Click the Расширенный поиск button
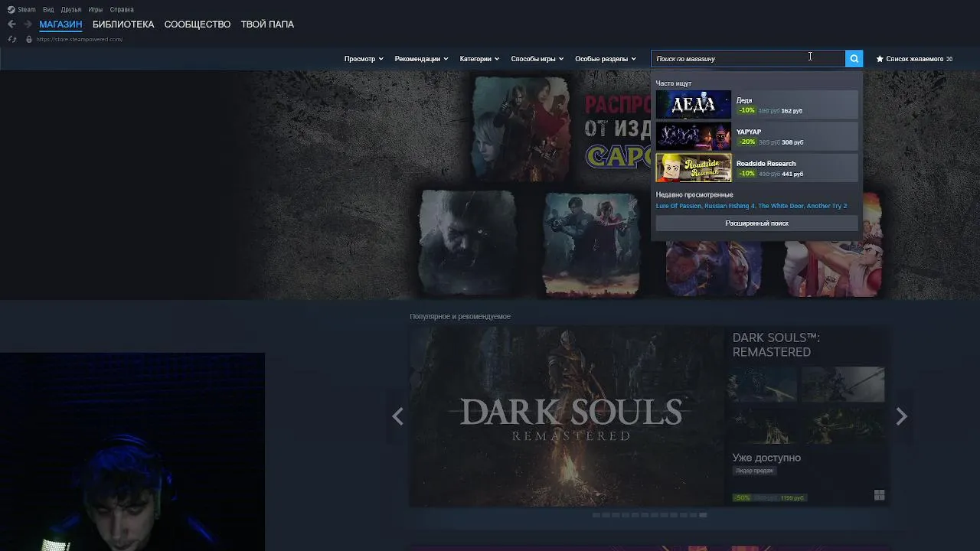 (756, 223)
